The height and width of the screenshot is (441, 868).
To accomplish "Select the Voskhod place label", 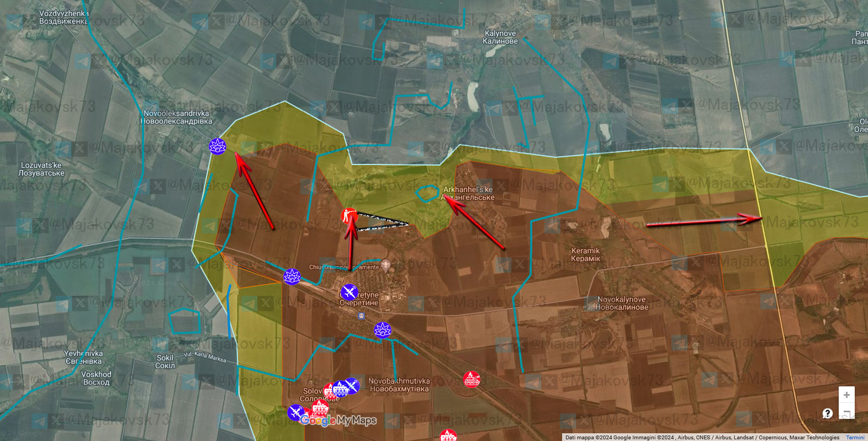I will tap(96, 378).
